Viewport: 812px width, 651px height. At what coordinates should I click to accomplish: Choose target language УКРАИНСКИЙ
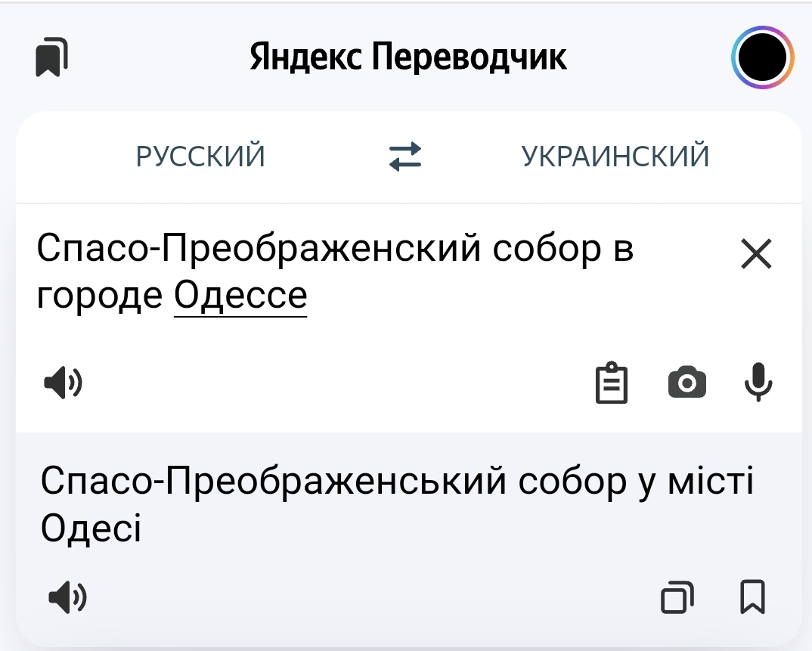pyautogui.click(x=615, y=157)
